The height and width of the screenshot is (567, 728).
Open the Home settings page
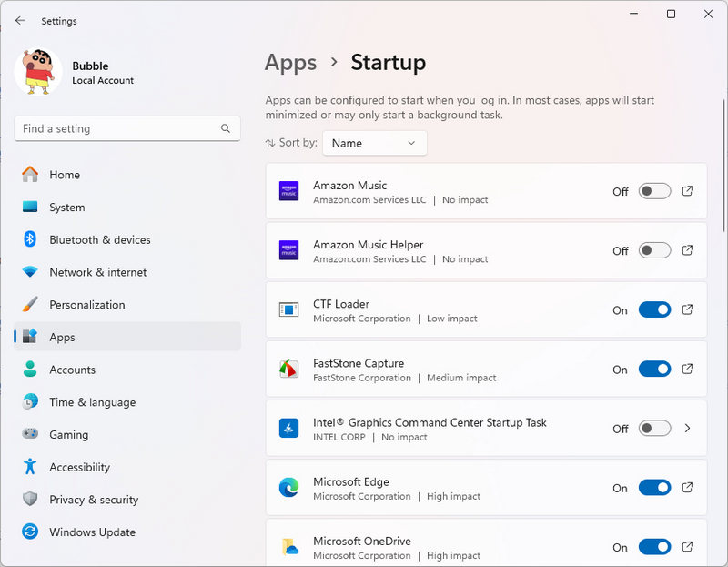(127, 175)
